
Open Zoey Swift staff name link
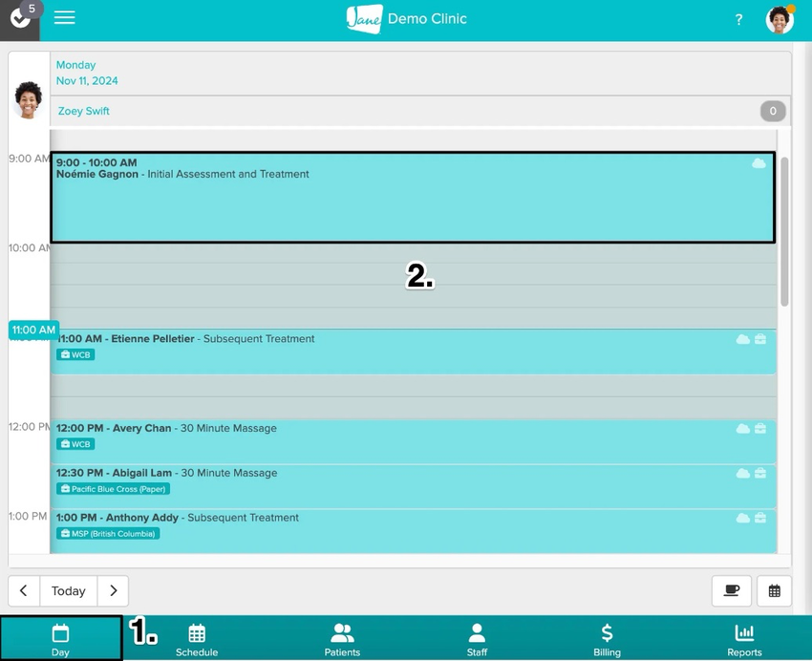(x=83, y=111)
